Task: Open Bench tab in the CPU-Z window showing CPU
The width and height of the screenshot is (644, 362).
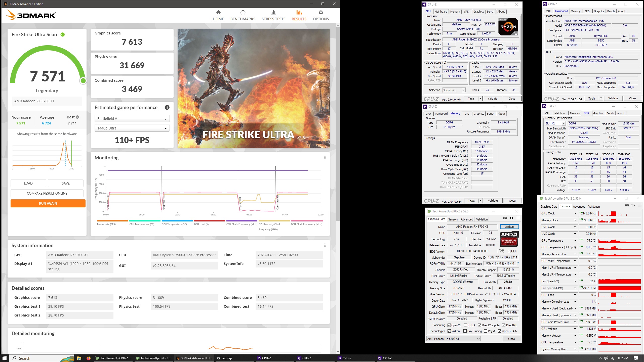Action: 490,12
